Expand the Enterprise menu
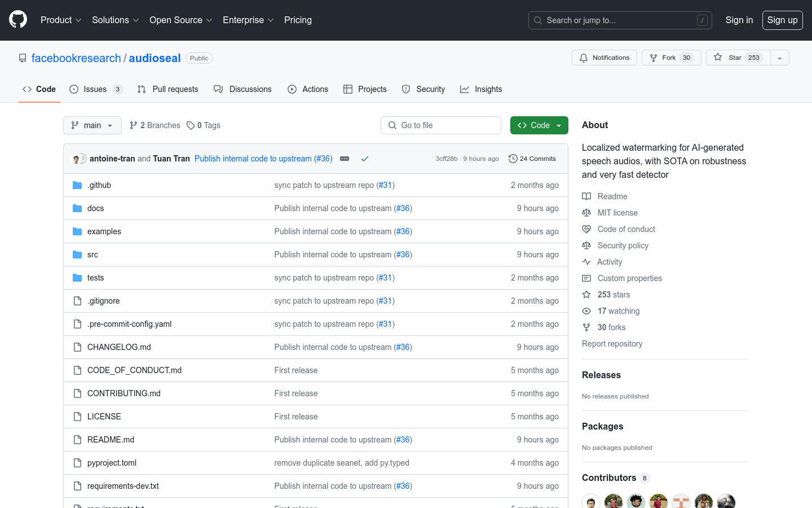The width and height of the screenshot is (812, 508). [248, 20]
